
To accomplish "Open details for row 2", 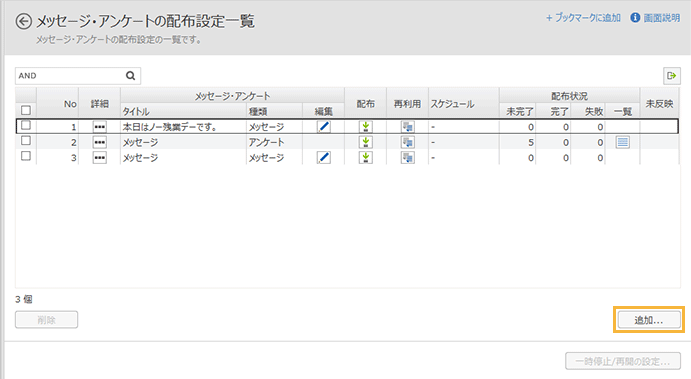I will point(100,142).
